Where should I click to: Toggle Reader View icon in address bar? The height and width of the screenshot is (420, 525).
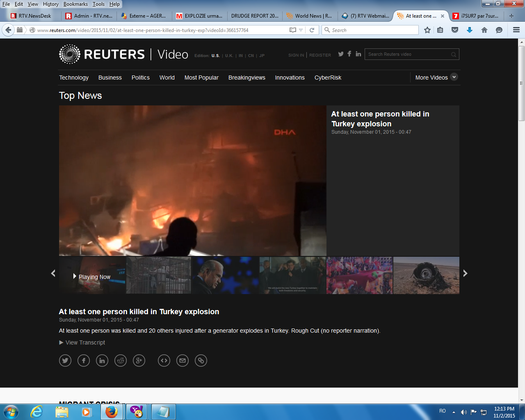click(293, 30)
